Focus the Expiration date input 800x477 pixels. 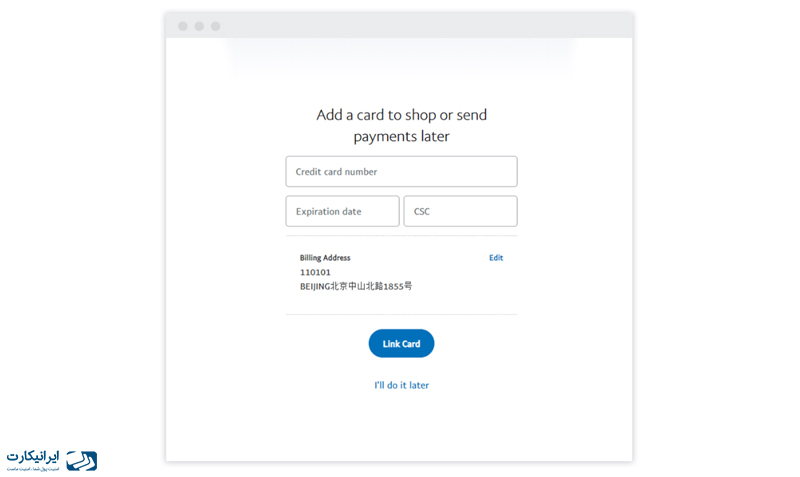[342, 211]
